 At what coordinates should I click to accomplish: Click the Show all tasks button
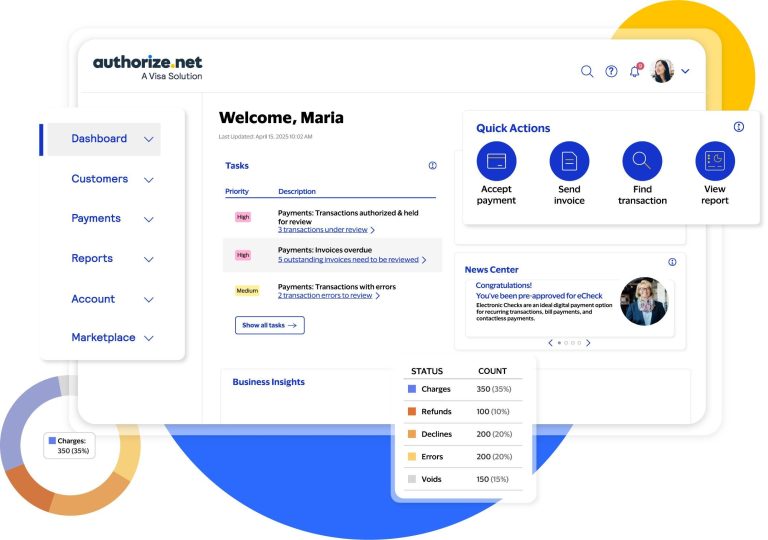coord(270,325)
